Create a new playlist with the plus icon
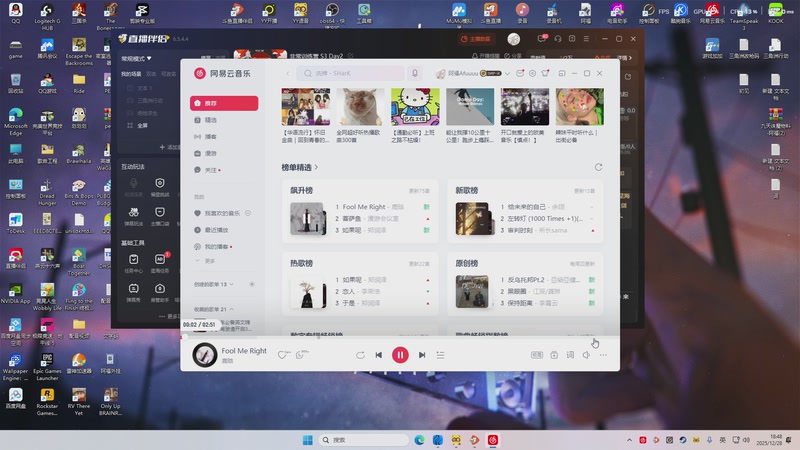The image size is (800, 450). 252,284
